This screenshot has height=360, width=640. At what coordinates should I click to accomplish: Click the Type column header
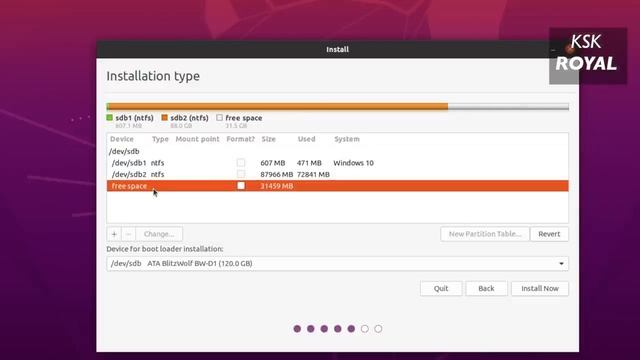pos(160,139)
